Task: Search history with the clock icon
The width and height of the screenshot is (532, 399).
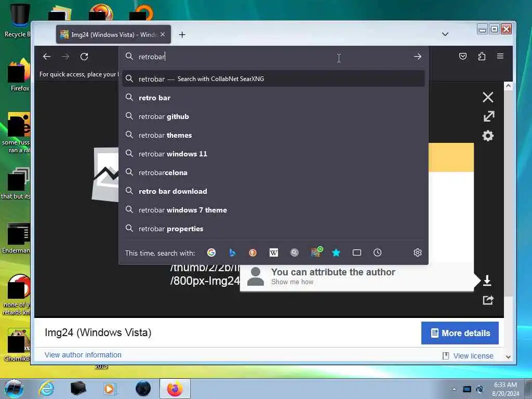Action: tap(377, 252)
